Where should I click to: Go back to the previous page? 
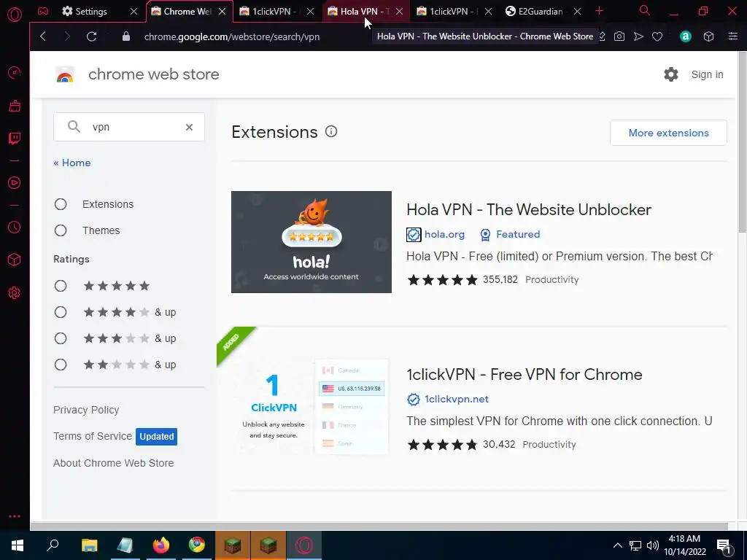click(43, 36)
